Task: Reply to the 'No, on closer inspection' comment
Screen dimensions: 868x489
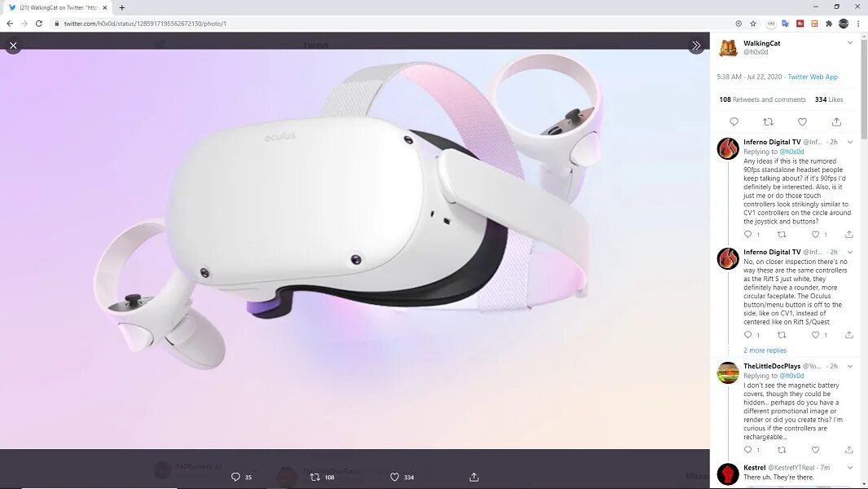Action: click(x=747, y=334)
